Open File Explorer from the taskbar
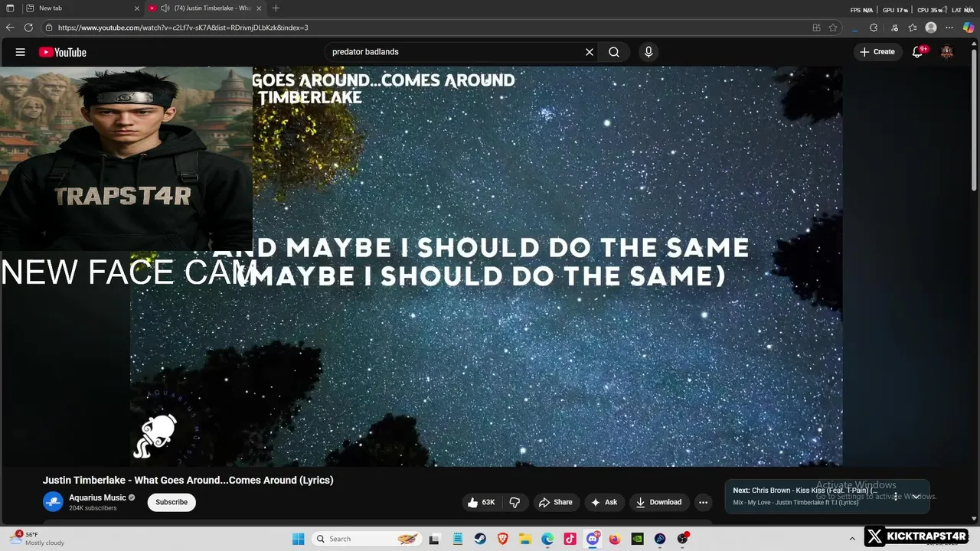Screen dimensions: 980x551 point(525,539)
